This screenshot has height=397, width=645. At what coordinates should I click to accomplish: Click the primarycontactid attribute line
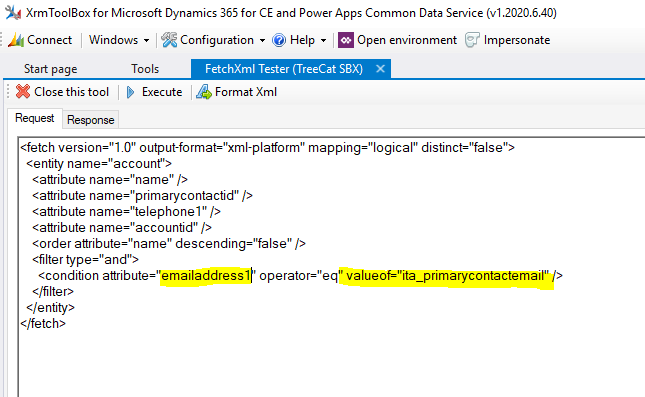click(x=142, y=195)
